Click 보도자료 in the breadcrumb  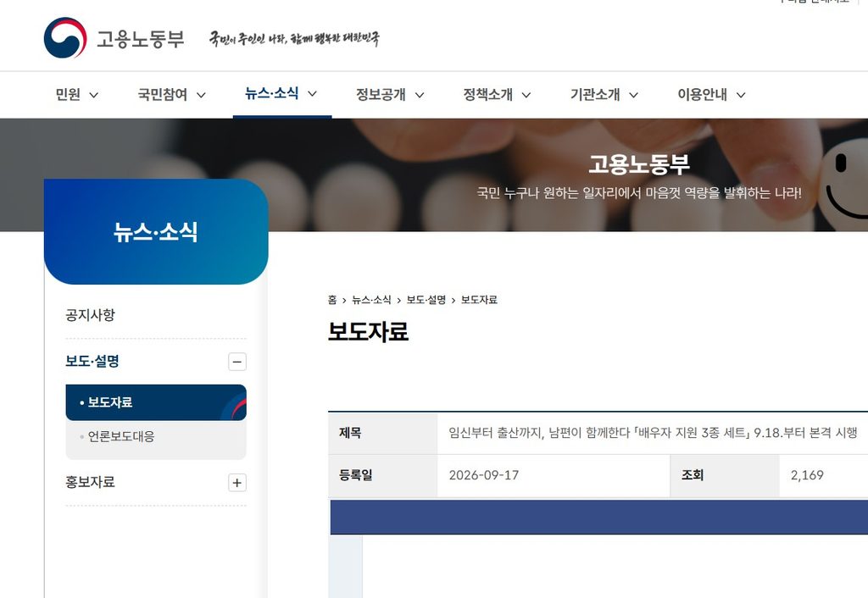tap(480, 300)
